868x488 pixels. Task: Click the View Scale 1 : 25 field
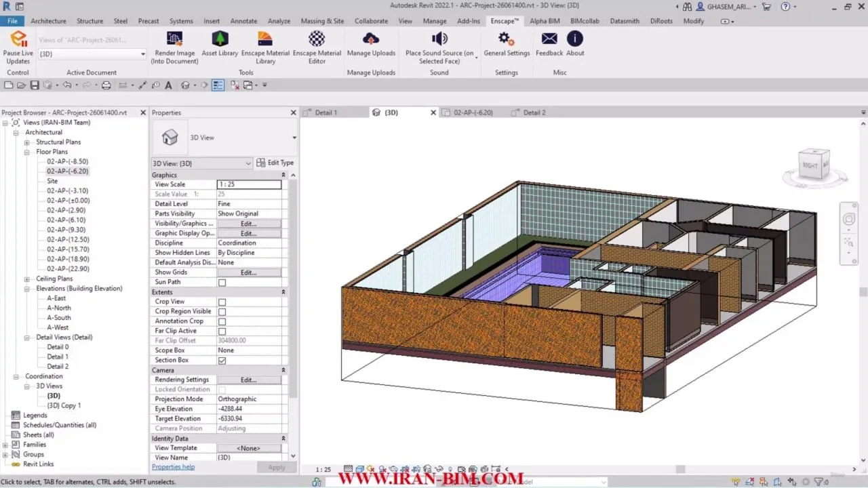point(249,184)
